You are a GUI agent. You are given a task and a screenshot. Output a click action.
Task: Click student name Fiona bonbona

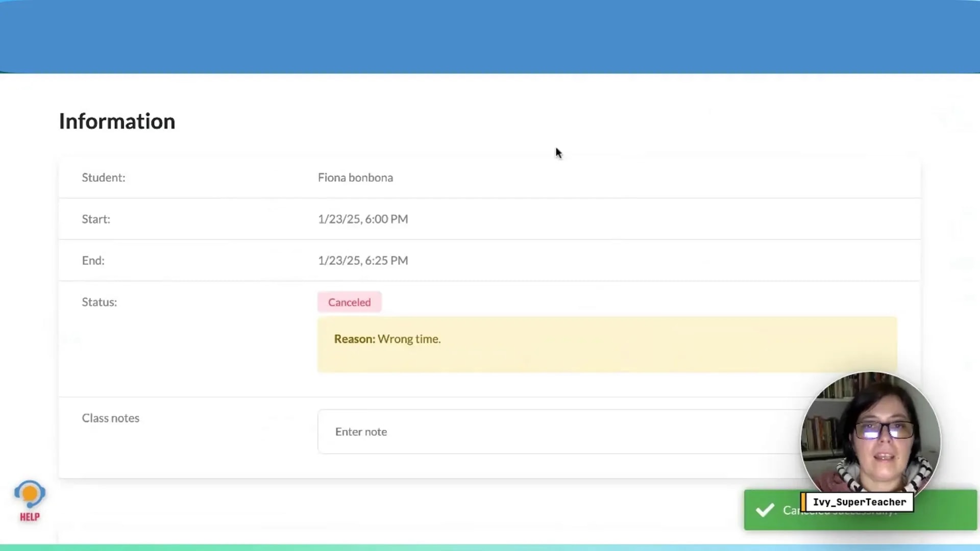(x=355, y=178)
